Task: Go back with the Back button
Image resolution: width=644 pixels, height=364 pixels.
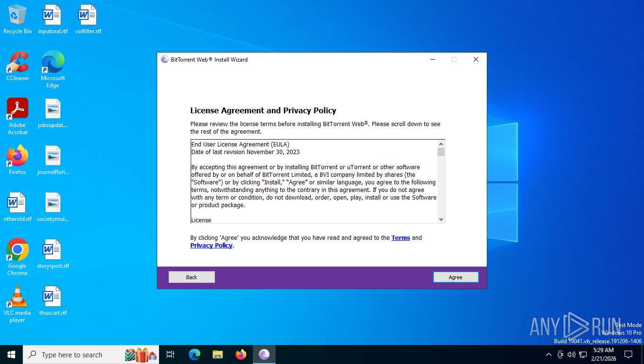Action: (x=192, y=277)
